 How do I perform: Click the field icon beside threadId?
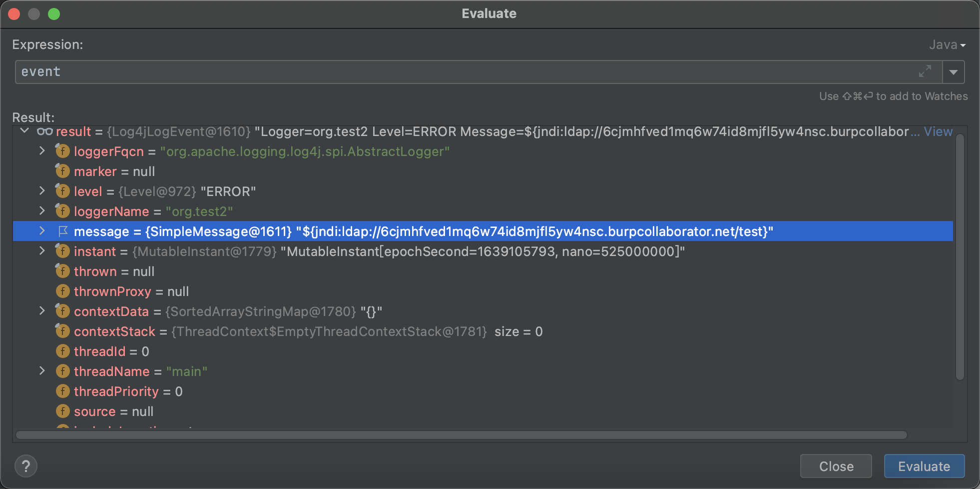coord(62,351)
